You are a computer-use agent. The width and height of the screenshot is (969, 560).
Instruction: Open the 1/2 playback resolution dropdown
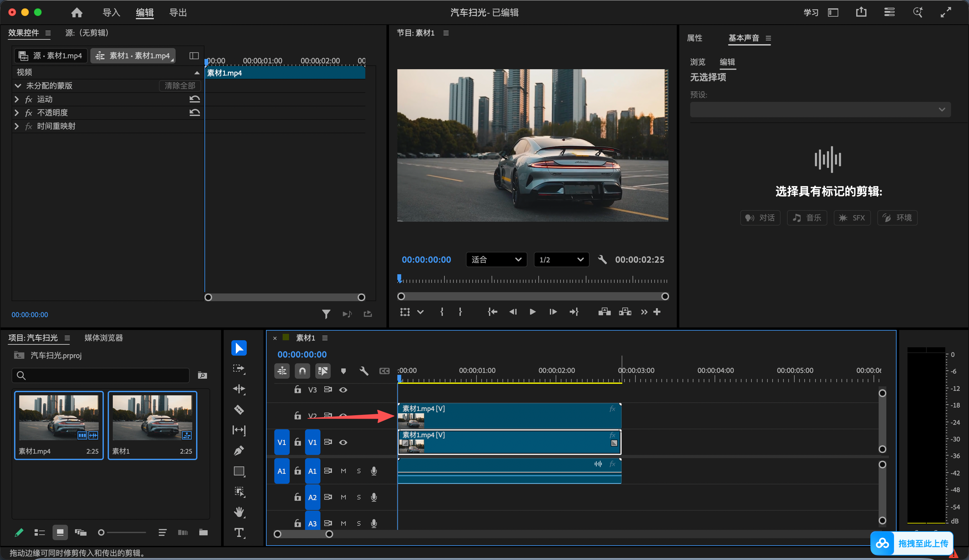[561, 260]
